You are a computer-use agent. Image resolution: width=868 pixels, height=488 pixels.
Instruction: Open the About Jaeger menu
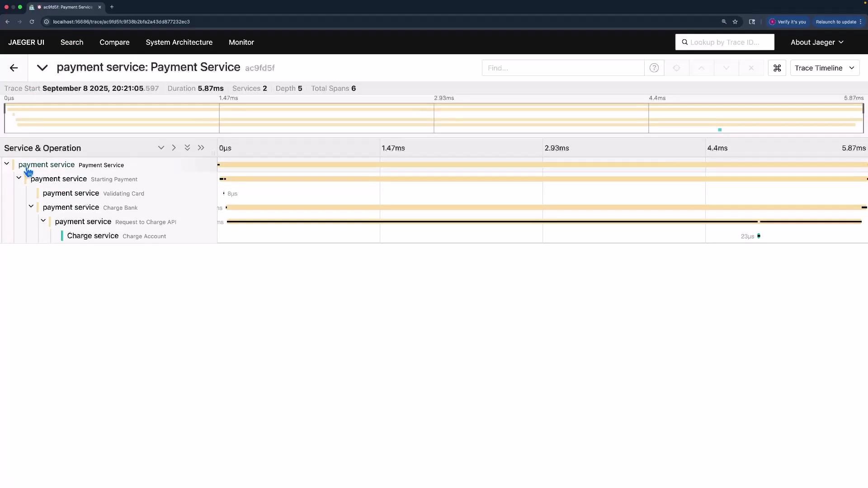[x=817, y=42]
